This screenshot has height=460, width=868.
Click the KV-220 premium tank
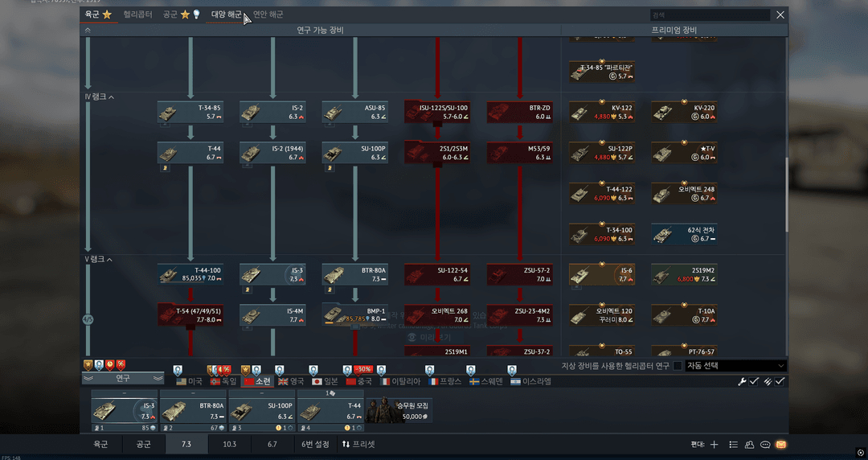(x=684, y=112)
